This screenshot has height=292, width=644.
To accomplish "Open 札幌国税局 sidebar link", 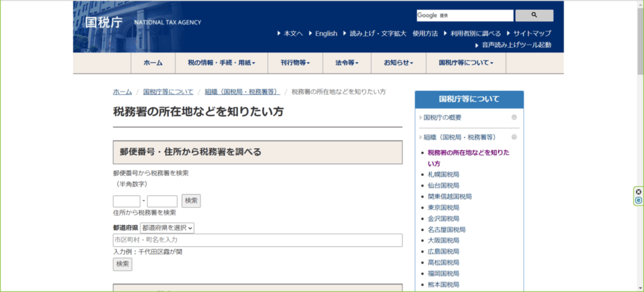I will (443, 175).
